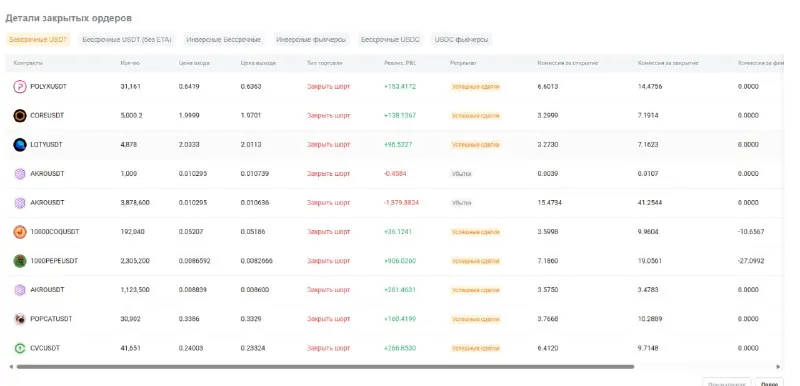Click the POPCATUSDT coin icon

20,319
